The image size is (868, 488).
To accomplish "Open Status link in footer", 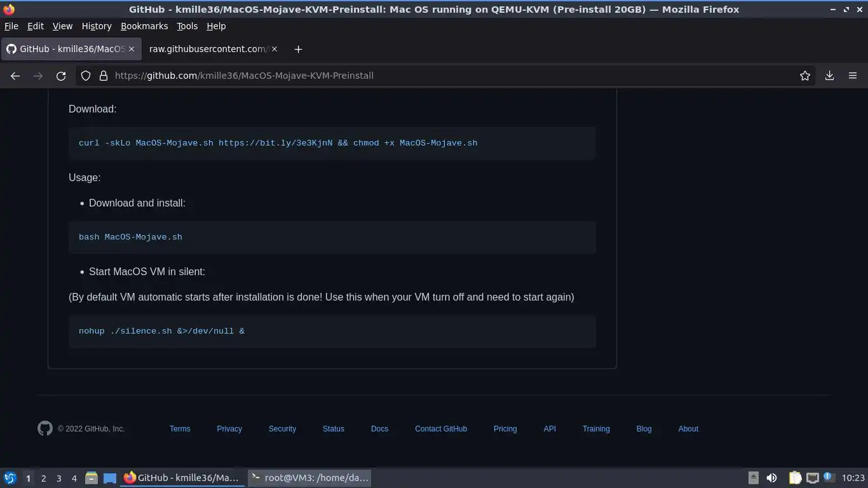I will pos(334,429).
